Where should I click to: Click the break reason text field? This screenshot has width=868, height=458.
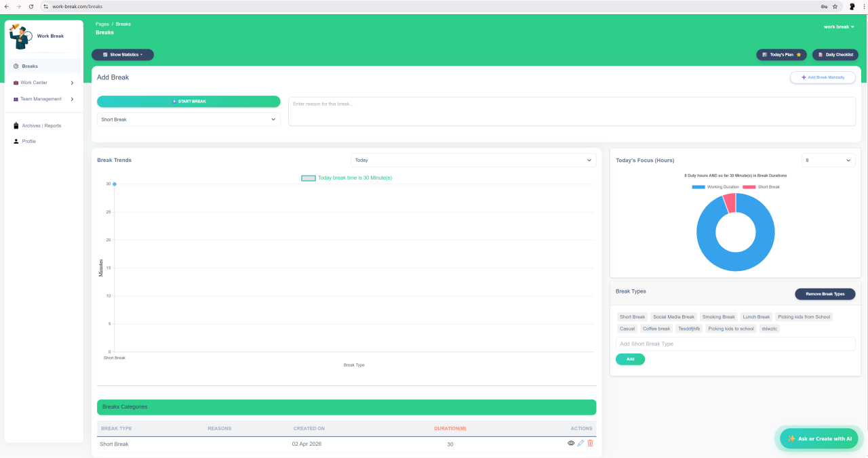[572, 112]
